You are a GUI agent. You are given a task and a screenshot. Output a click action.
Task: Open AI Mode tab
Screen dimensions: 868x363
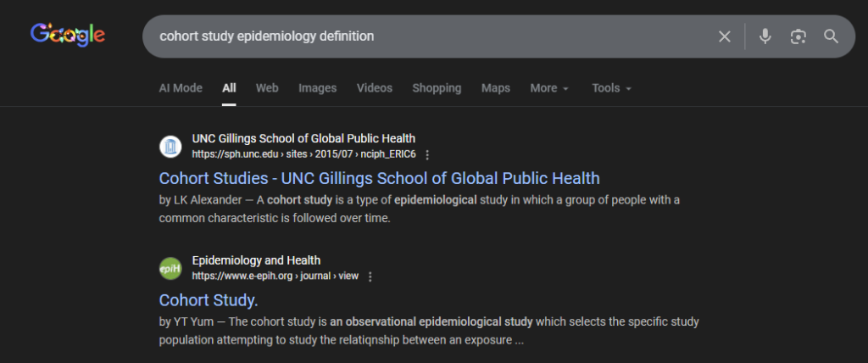(x=181, y=88)
